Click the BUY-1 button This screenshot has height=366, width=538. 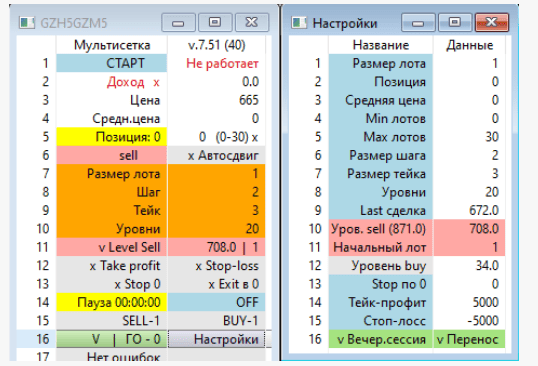coord(217,321)
